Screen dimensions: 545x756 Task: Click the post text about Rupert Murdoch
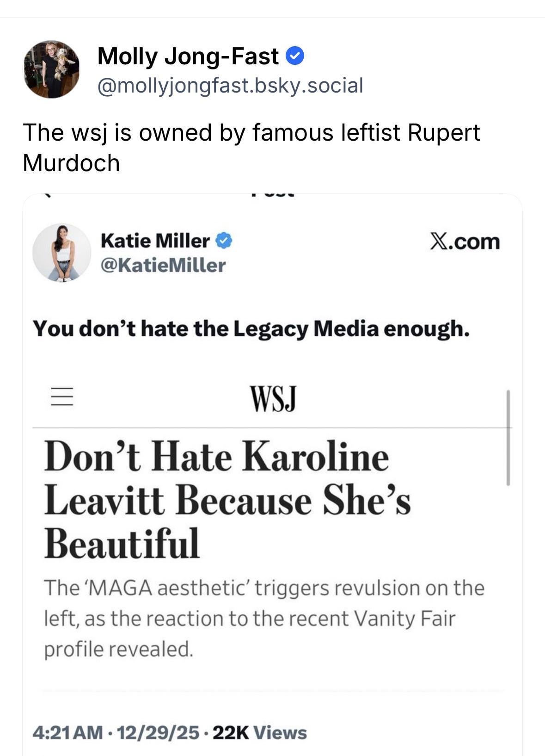[251, 147]
